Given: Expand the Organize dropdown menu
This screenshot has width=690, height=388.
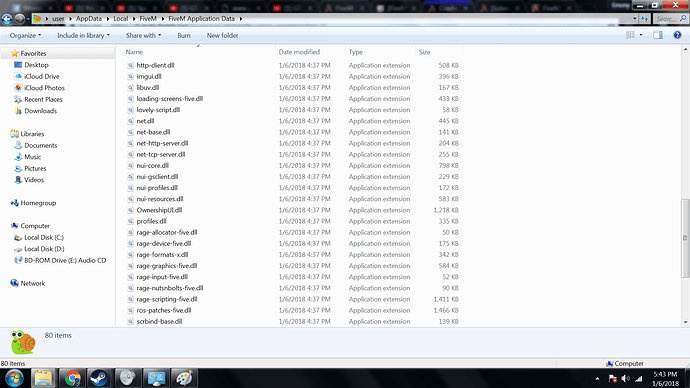Looking at the screenshot, I should coord(26,35).
